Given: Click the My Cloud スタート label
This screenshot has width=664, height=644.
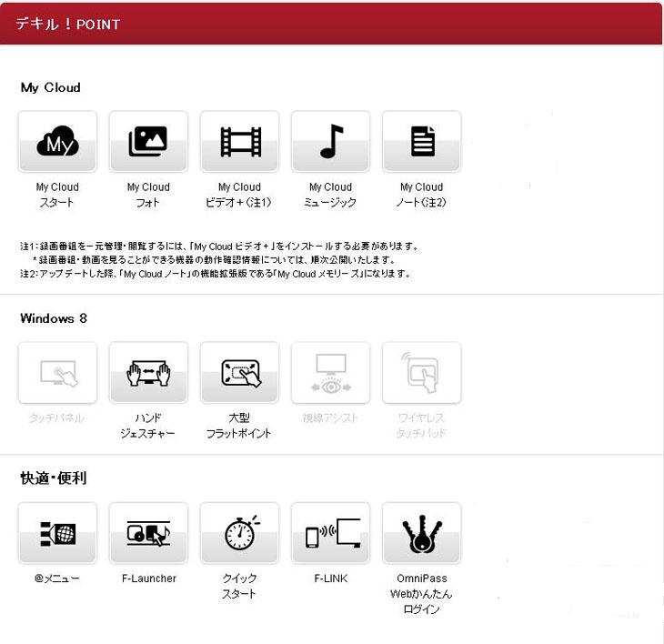Looking at the screenshot, I should coord(57,195).
